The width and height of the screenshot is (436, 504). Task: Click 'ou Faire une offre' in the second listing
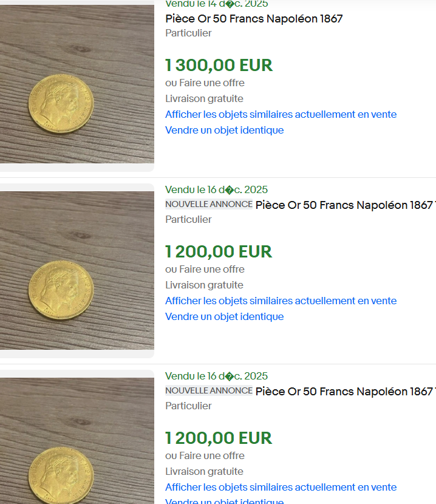(205, 269)
